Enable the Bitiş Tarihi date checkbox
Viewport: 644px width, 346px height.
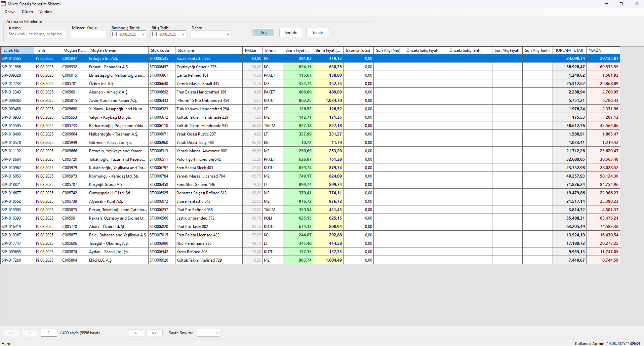click(x=155, y=34)
